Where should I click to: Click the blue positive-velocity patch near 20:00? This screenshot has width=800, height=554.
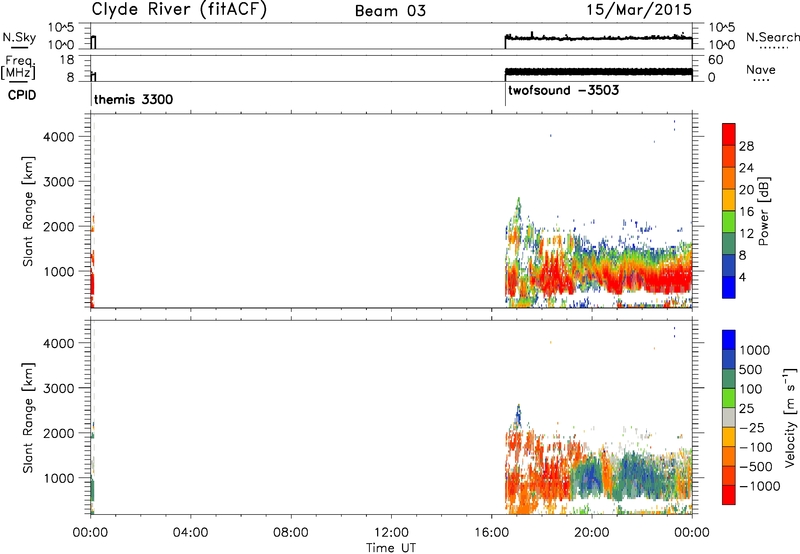591,477
